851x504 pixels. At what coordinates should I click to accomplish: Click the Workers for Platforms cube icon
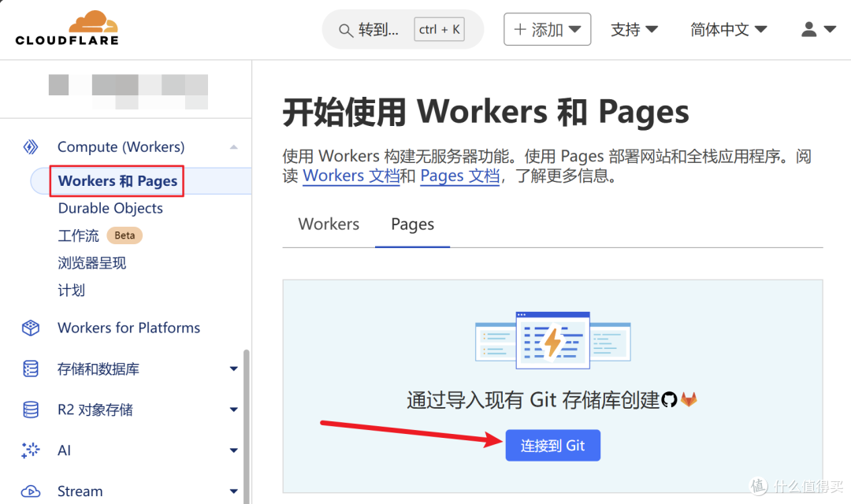point(31,328)
